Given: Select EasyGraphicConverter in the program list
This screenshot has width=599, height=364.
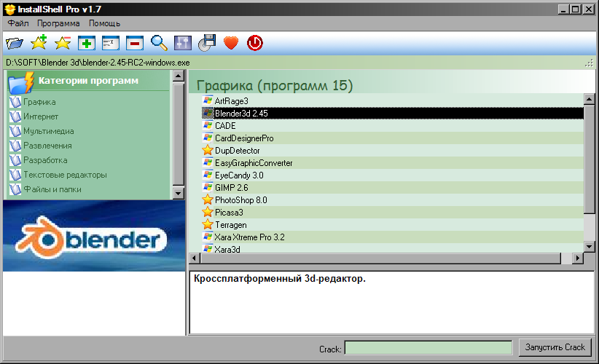Looking at the screenshot, I should point(392,163).
